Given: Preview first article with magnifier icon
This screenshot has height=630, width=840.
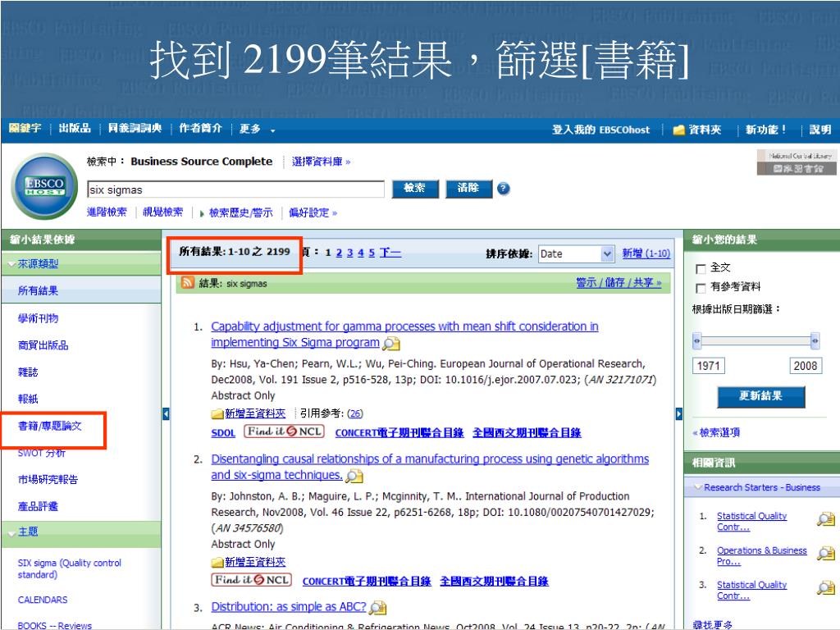Looking at the screenshot, I should coord(391,344).
